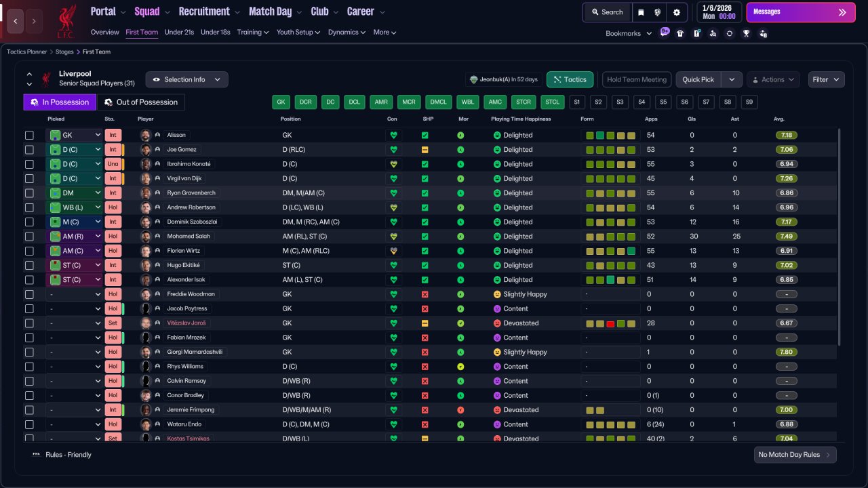Screen dimensions: 868x488
Task: Click the circular refresh arrows shortcut icon
Action: pyautogui.click(x=729, y=33)
